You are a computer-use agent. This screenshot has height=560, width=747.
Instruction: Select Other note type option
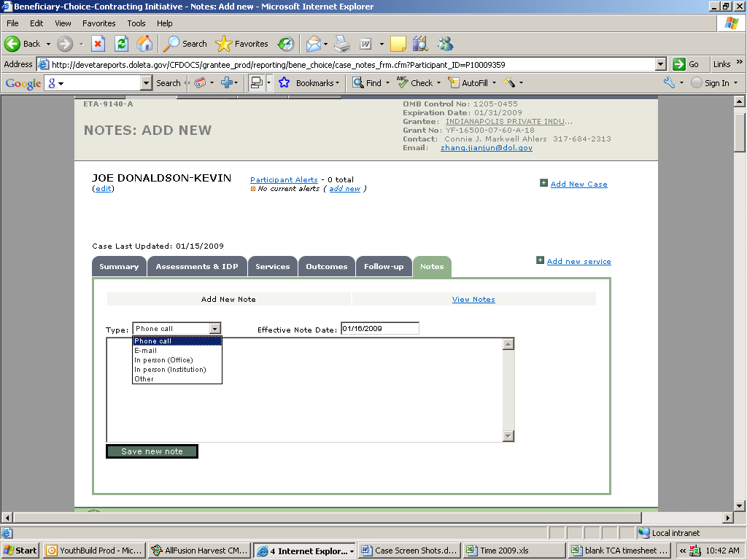[x=177, y=379]
